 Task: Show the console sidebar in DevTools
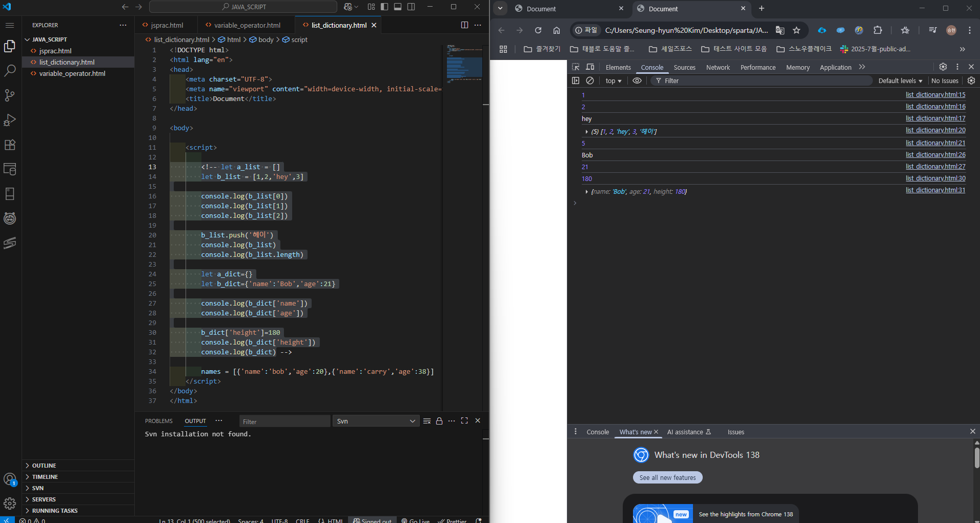576,81
